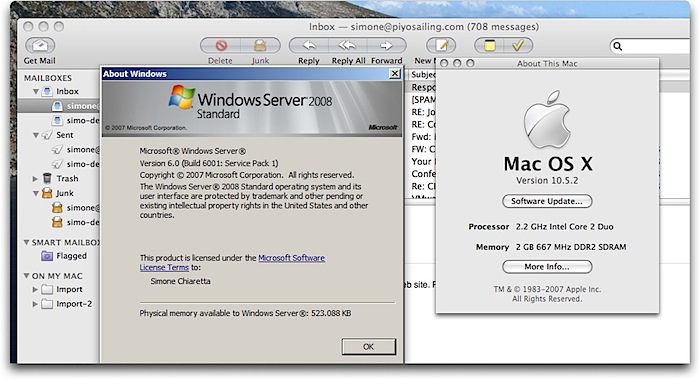Click the MAILBOXES sidebar header
Screen dimensions: 700x380
48,78
